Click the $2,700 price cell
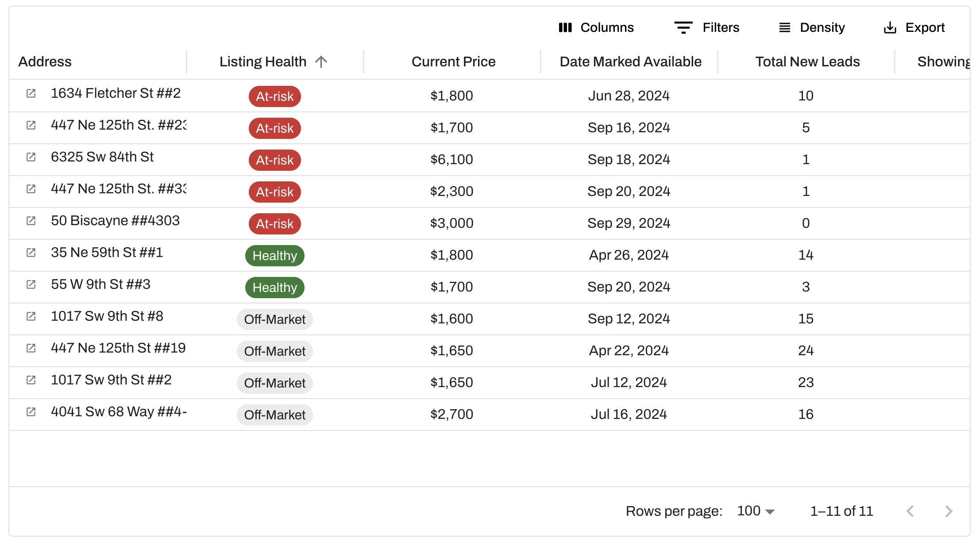Screen dimensions: 980x545 tap(451, 415)
